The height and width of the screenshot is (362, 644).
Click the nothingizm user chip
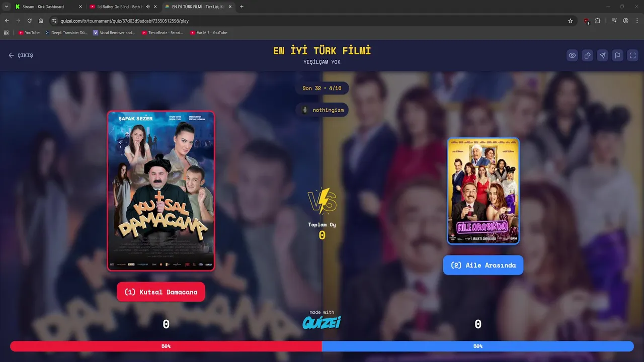322,110
